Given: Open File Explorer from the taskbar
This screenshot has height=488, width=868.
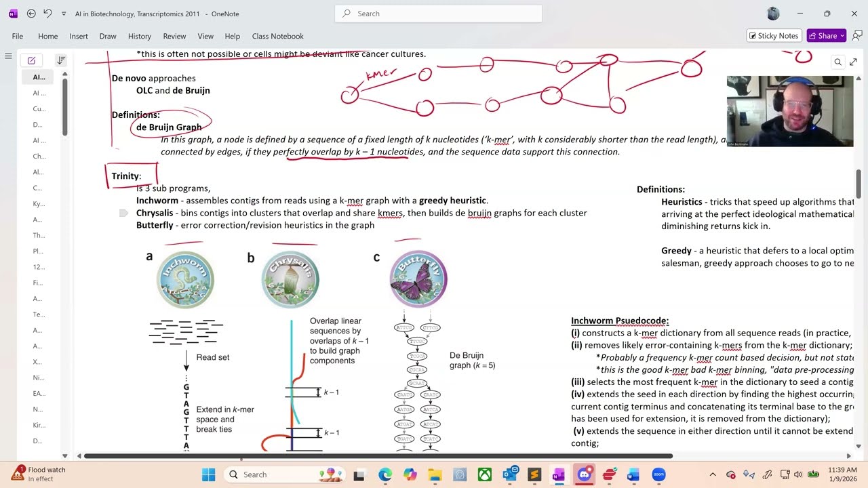Looking at the screenshot, I should click(435, 474).
